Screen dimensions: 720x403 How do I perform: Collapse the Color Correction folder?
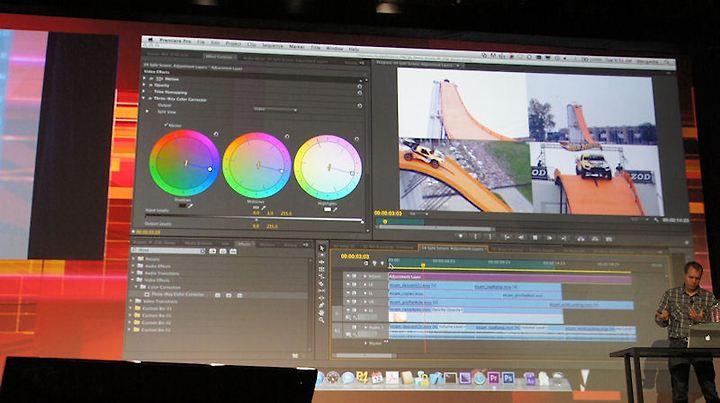coord(136,287)
